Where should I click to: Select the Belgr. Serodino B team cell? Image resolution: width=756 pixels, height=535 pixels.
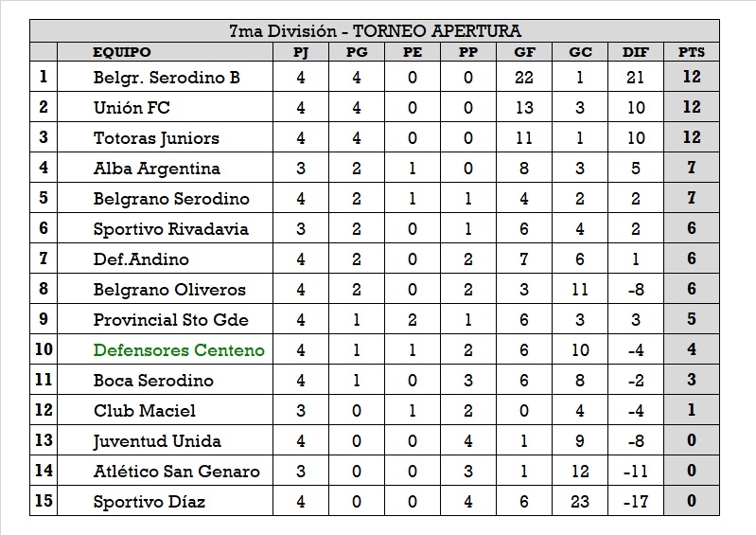[167, 78]
